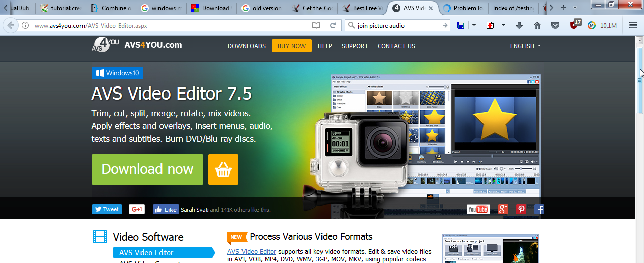The width and height of the screenshot is (644, 263).
Task: Click the BUY NOW button
Action: click(x=292, y=46)
